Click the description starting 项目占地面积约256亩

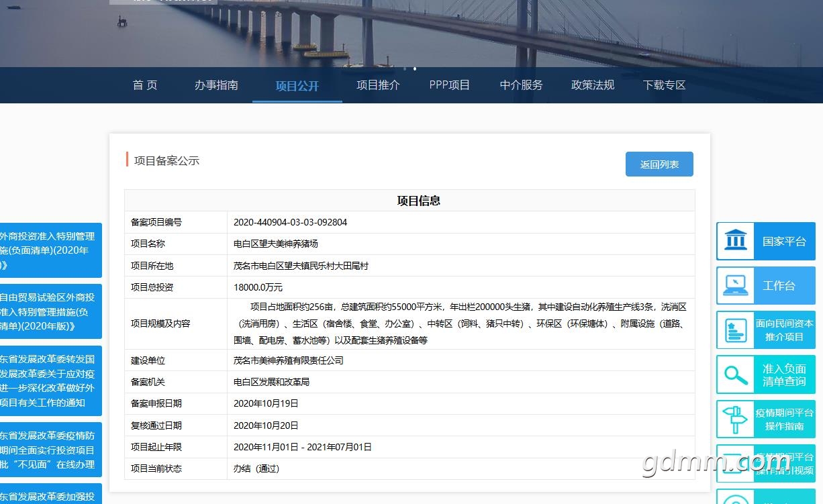pos(461,323)
